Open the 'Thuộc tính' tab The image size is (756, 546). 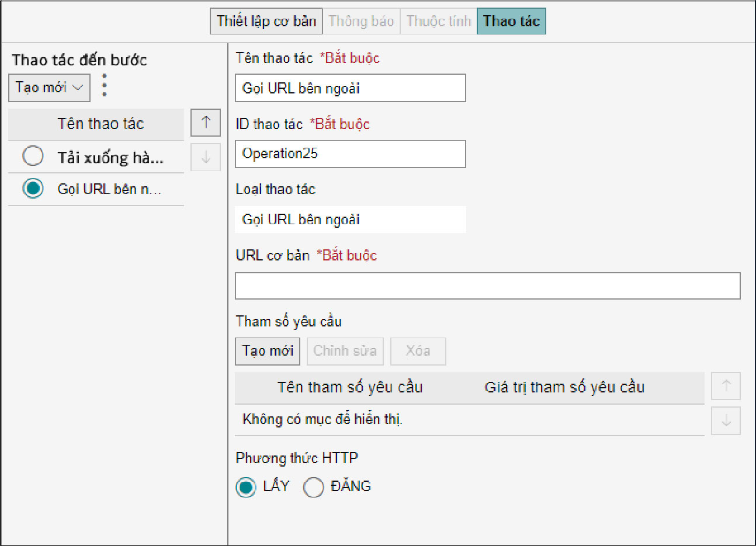tap(438, 21)
